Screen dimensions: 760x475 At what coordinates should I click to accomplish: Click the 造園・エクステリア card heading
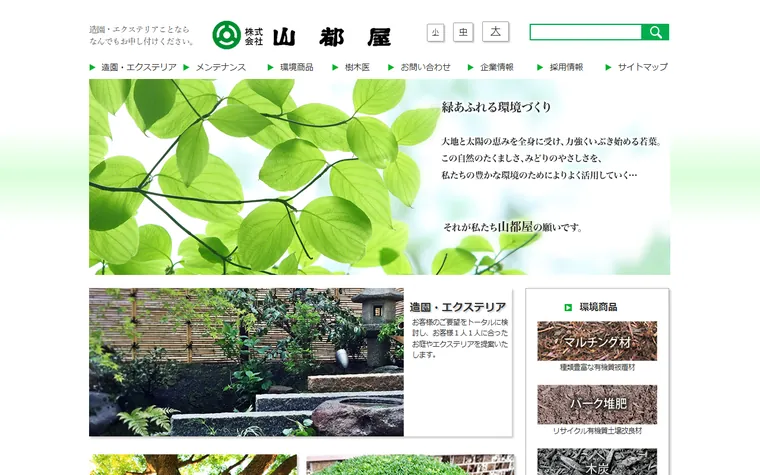pyautogui.click(x=458, y=307)
